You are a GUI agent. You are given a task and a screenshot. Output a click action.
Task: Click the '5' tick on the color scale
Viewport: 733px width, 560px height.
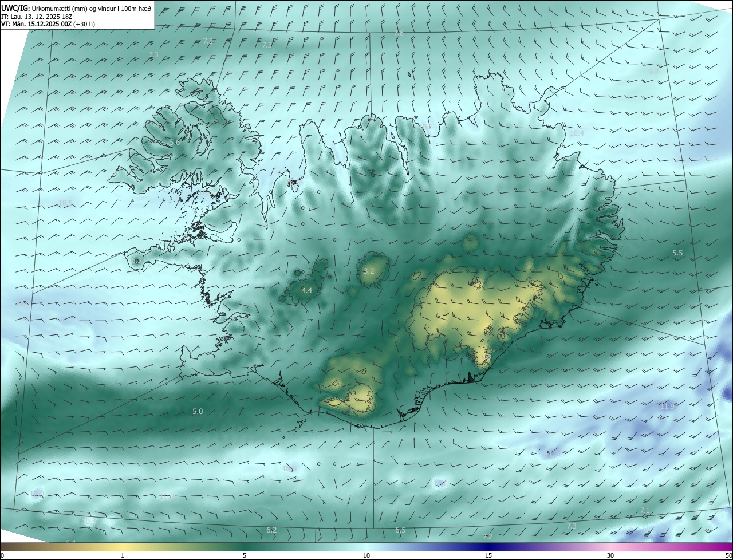pyautogui.click(x=245, y=556)
